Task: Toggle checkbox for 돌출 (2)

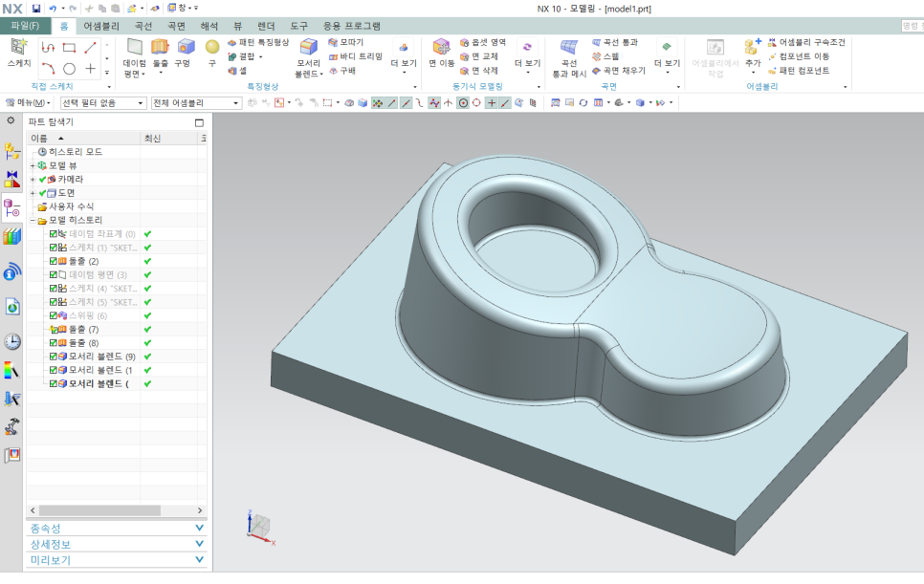Action: 53,261
